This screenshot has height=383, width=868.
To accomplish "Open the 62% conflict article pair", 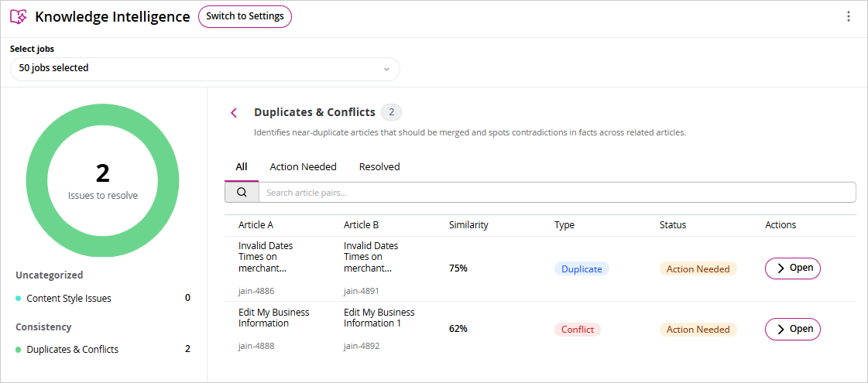I will pyautogui.click(x=792, y=330).
